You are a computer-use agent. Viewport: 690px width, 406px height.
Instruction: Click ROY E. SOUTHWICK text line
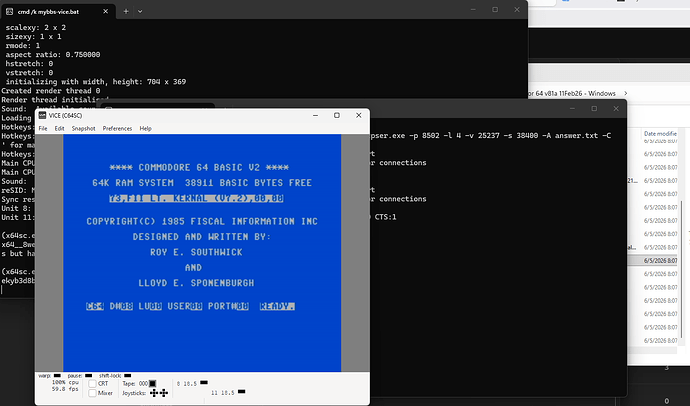[x=196, y=252]
